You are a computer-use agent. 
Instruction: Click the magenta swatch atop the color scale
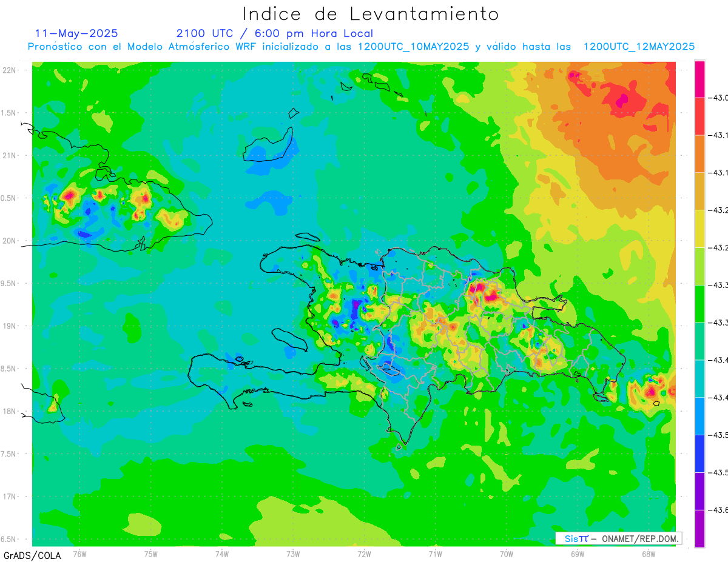[x=699, y=79]
